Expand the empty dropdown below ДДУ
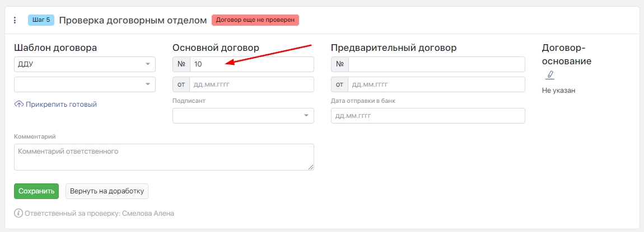The image size is (644, 232). 85,84
